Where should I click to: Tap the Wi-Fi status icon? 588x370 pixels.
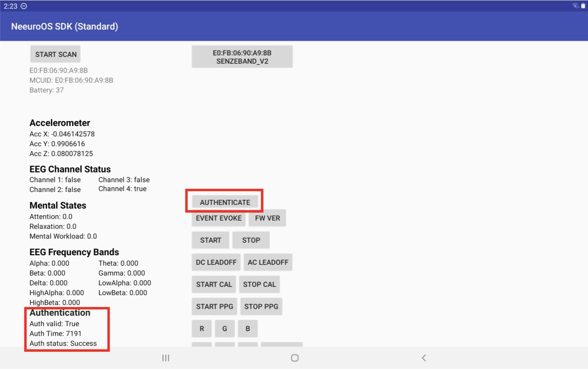tap(575, 5)
